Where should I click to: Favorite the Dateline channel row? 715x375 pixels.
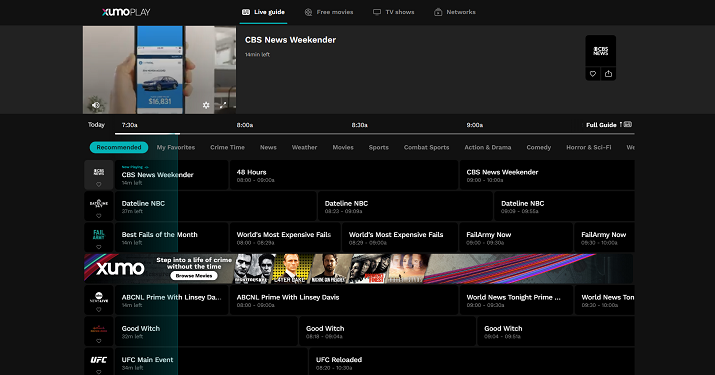[x=98, y=216]
